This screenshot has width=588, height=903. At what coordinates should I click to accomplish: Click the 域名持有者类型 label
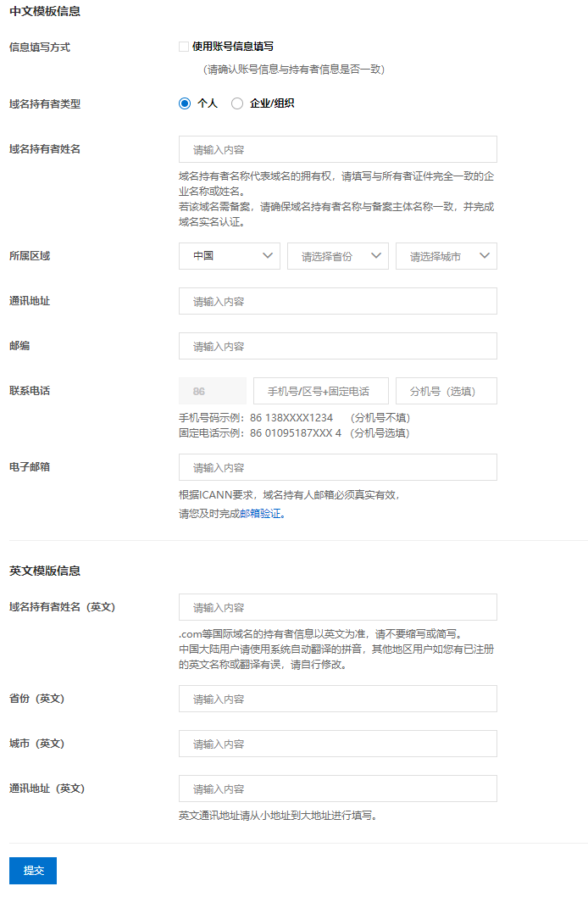click(45, 103)
